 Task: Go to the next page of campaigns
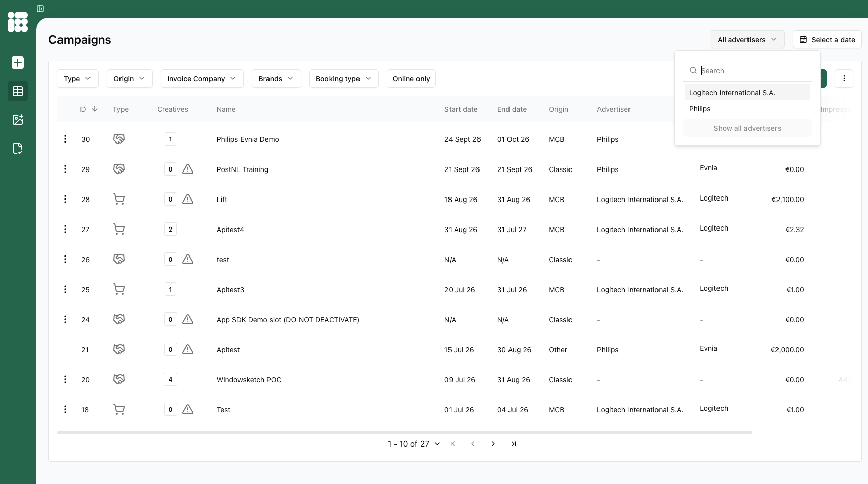493,444
